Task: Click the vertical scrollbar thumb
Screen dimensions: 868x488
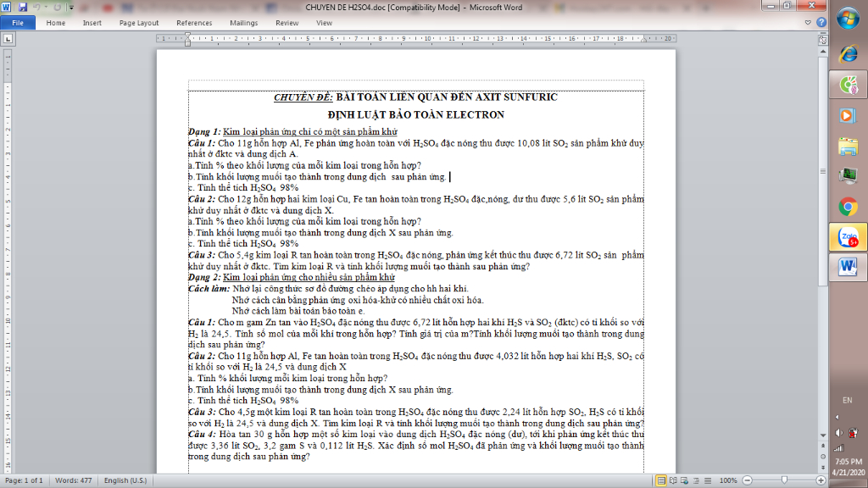Action: point(823,170)
